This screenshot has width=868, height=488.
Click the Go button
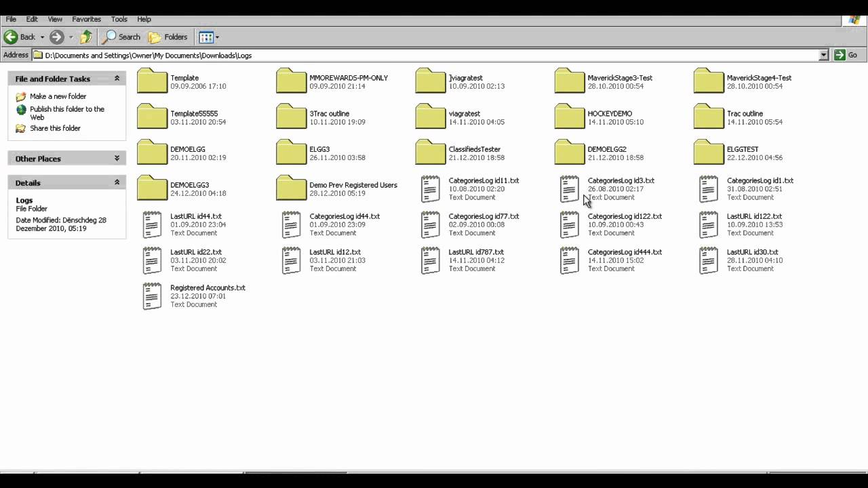tap(847, 55)
